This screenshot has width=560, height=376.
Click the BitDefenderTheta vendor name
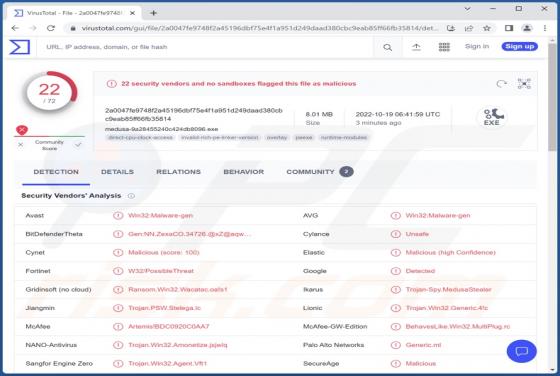pyautogui.click(x=54, y=234)
